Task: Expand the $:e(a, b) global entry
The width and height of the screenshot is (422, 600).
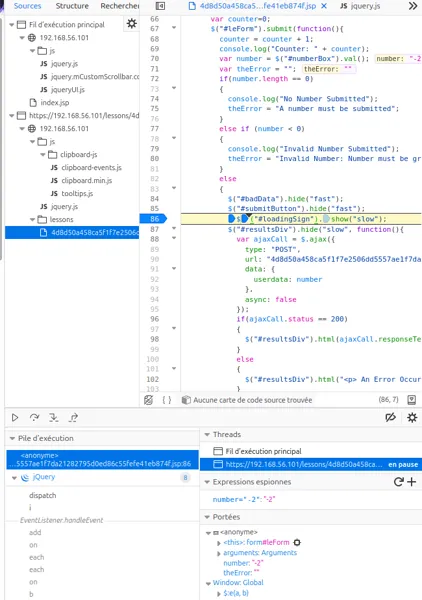Action: point(219,594)
